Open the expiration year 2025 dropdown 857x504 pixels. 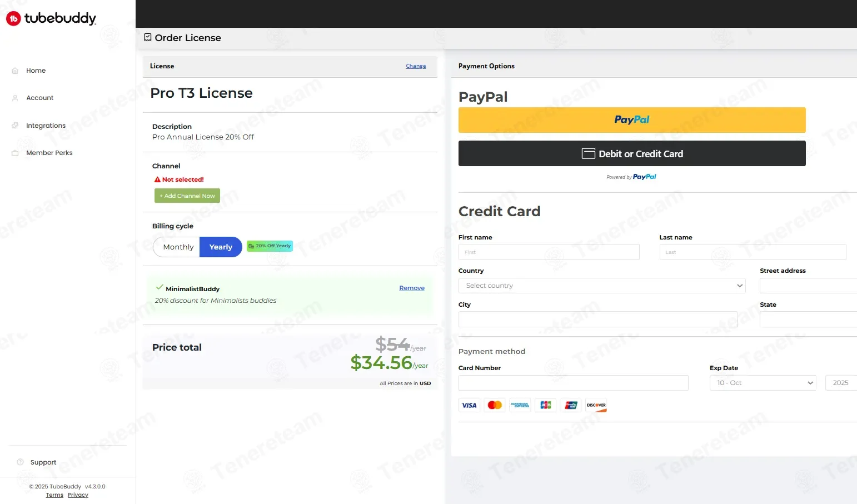click(x=841, y=383)
